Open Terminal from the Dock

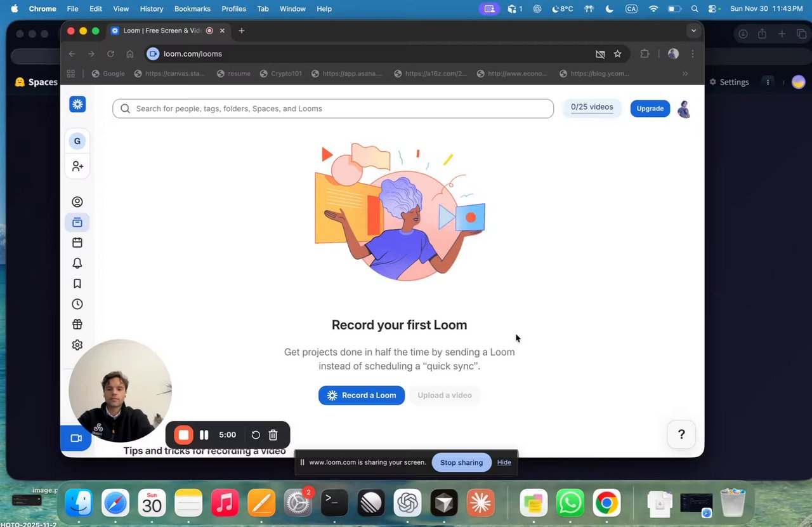[x=334, y=504]
